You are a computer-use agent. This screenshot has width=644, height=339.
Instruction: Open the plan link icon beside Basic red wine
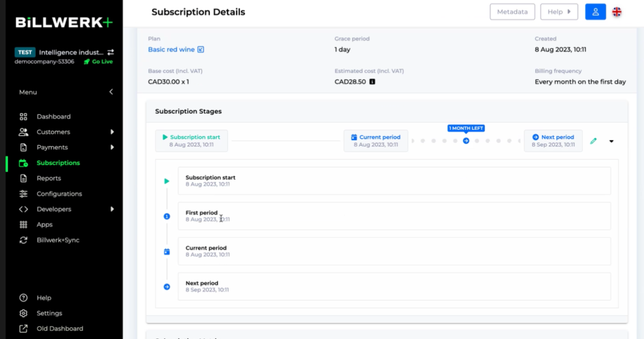pos(201,49)
